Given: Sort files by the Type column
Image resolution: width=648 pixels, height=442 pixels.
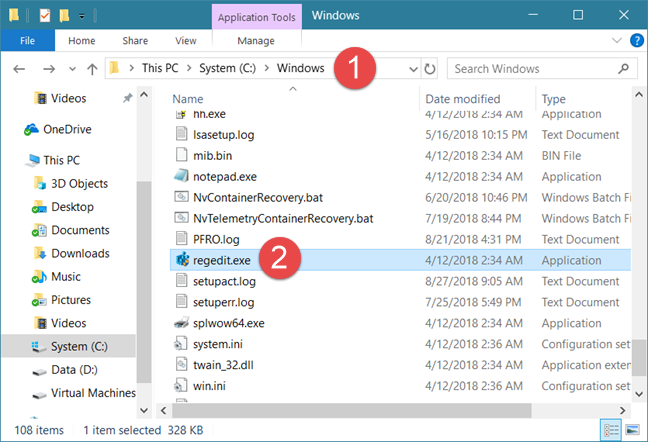Looking at the screenshot, I should tap(553, 99).
